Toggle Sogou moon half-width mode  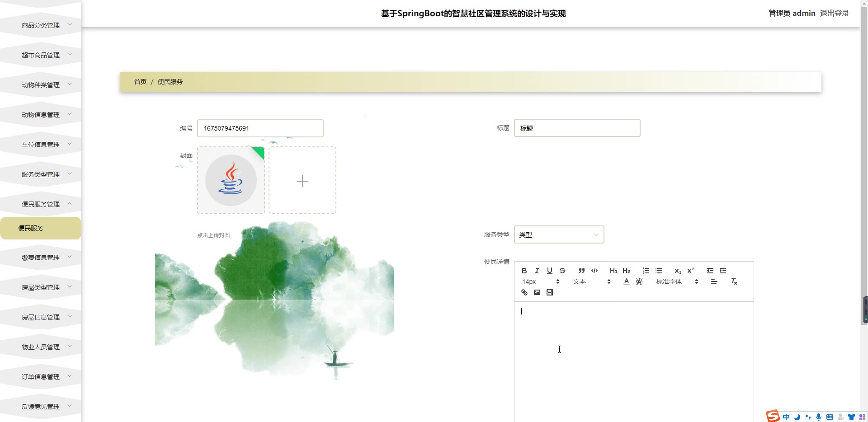click(x=797, y=417)
